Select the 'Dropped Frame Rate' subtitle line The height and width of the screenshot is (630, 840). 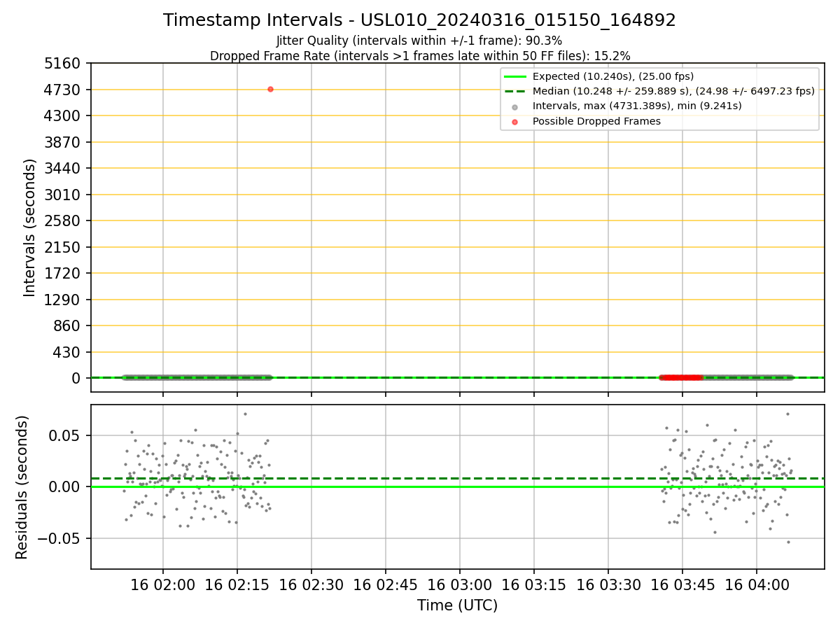point(420,56)
